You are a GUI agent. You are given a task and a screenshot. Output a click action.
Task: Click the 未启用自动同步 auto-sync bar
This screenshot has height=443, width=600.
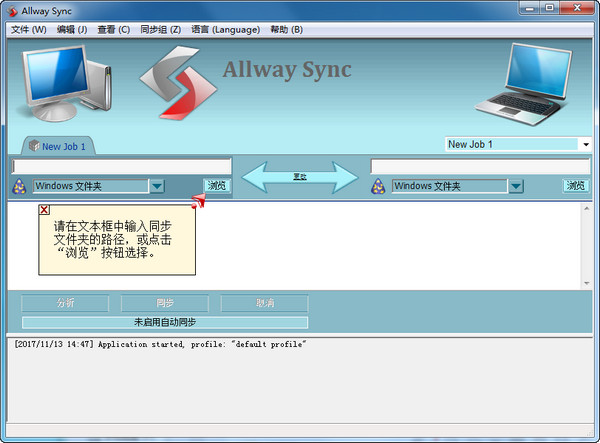(165, 322)
